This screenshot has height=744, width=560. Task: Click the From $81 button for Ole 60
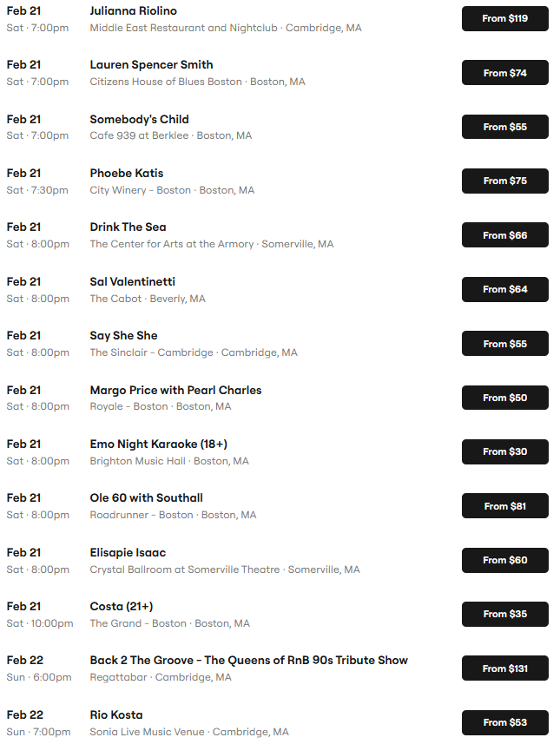click(x=504, y=506)
